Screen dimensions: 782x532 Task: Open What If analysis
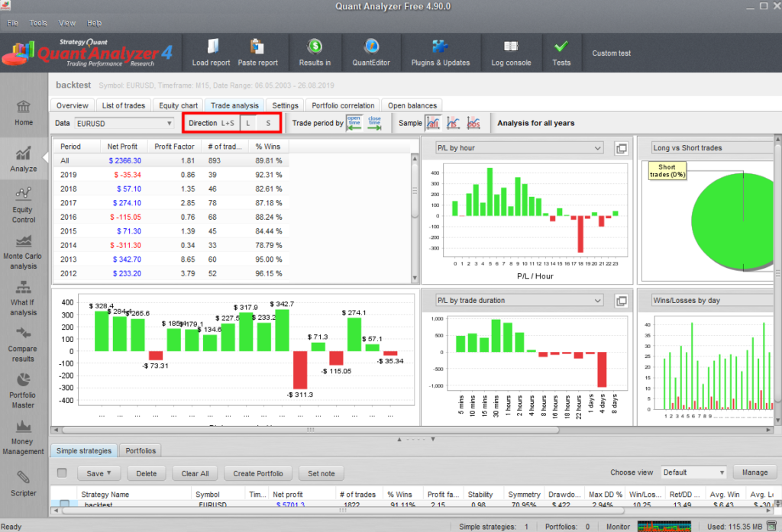point(24,298)
